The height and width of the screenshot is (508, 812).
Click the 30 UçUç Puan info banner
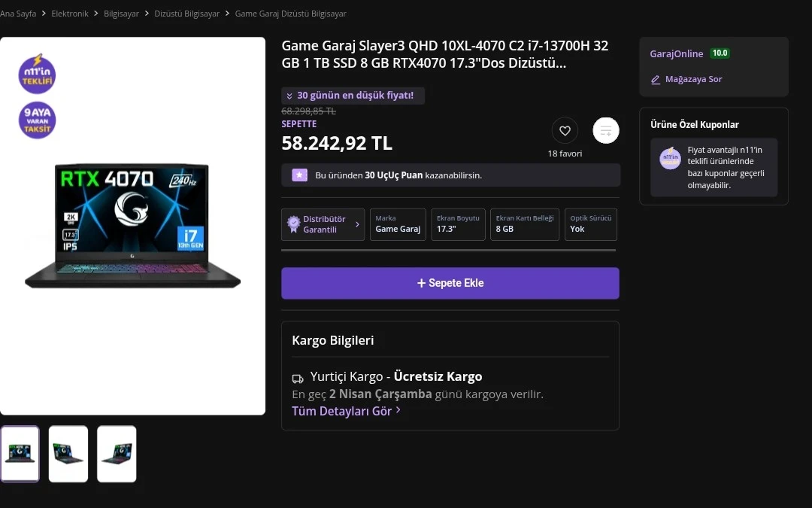450,175
